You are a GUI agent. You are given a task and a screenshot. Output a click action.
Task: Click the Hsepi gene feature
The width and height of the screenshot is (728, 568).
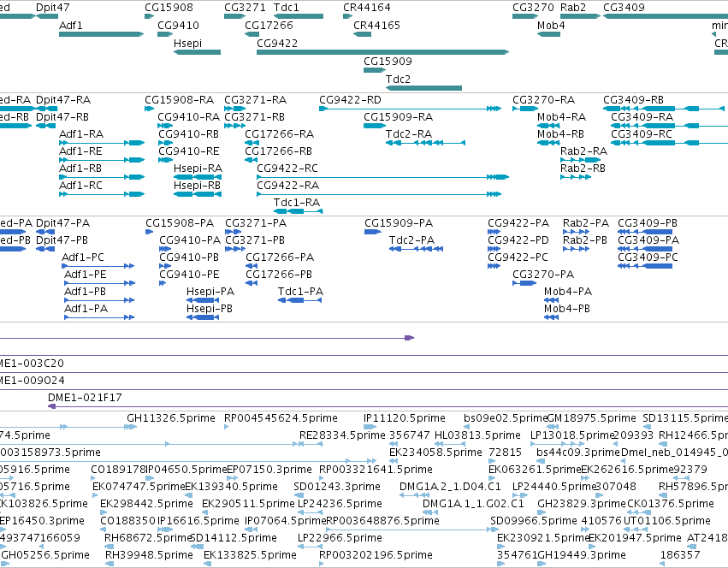point(197,52)
